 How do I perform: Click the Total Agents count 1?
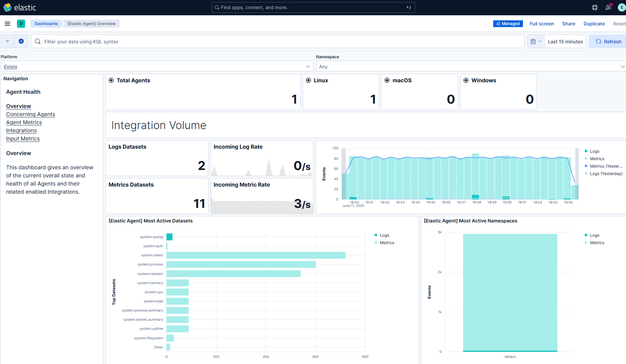(294, 99)
